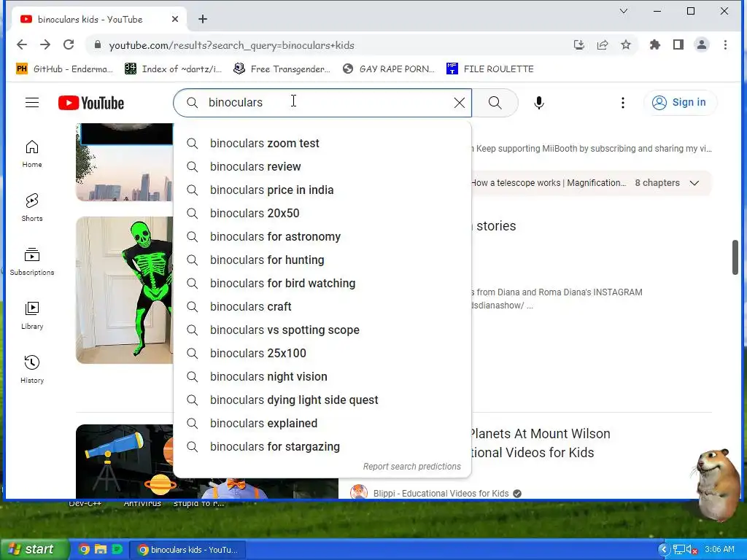Image resolution: width=747 pixels, height=560 pixels.
Task: Expand the 8 chapters chevron
Action: [694, 183]
